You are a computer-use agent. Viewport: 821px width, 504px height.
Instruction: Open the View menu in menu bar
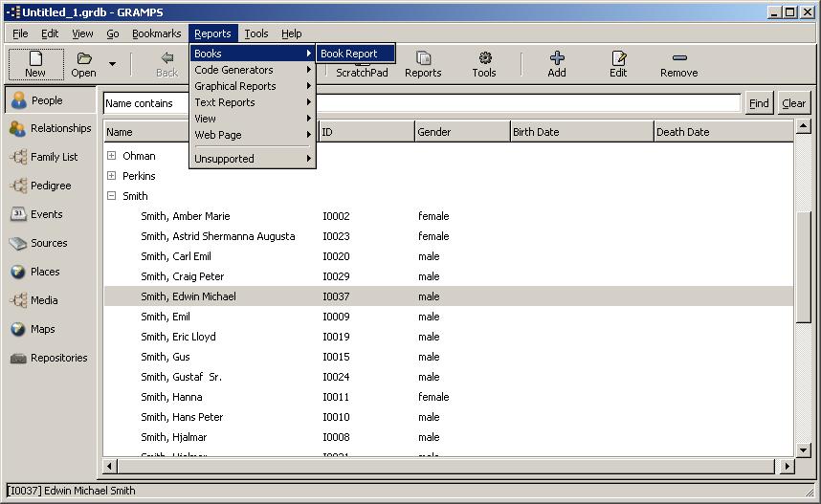(x=82, y=33)
